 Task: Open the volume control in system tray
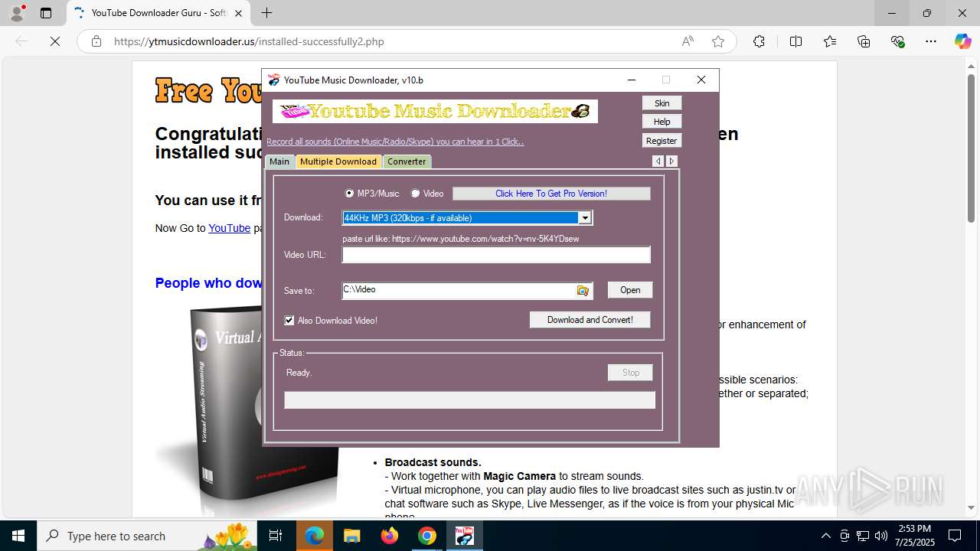click(881, 536)
